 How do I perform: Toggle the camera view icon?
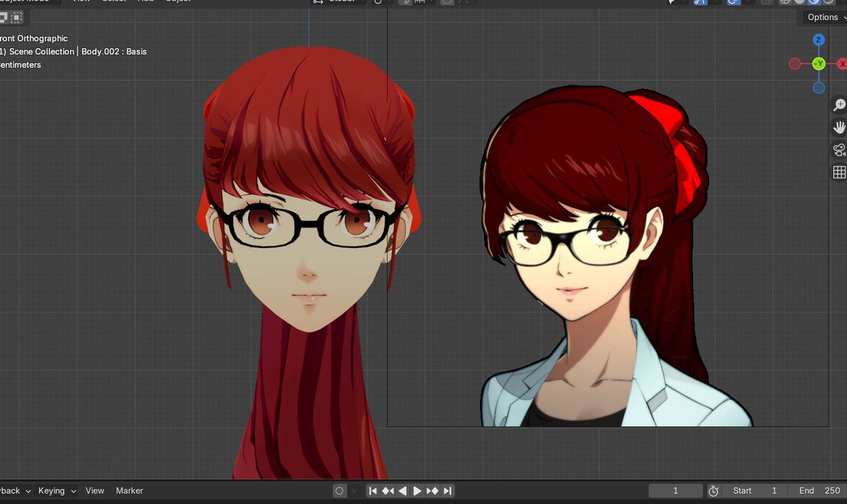click(839, 150)
